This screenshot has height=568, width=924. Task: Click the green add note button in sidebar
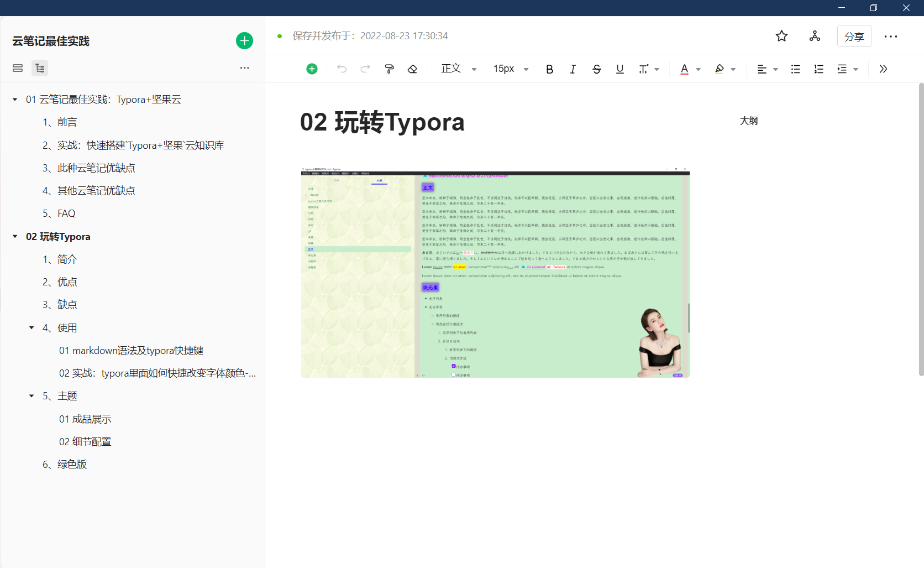click(x=244, y=40)
